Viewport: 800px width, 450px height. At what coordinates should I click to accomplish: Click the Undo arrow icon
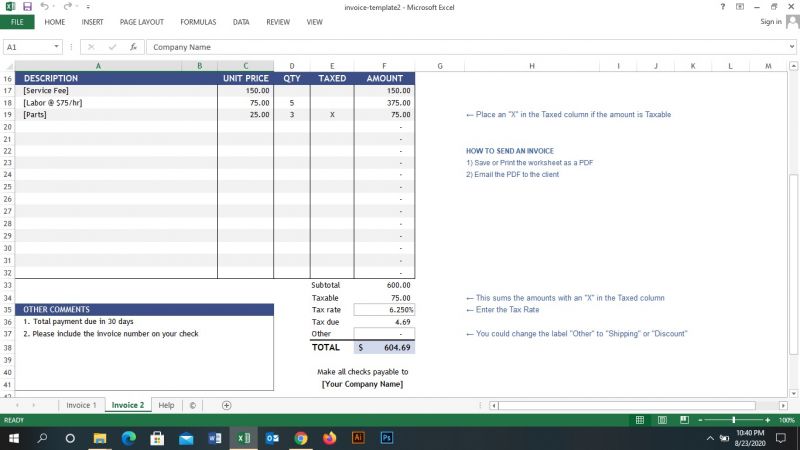pos(46,7)
